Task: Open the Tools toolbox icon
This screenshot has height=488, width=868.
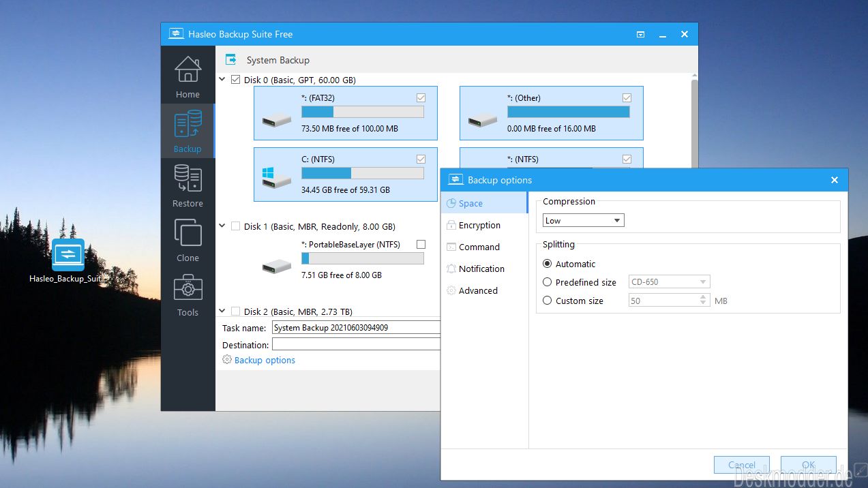Action: 188,288
